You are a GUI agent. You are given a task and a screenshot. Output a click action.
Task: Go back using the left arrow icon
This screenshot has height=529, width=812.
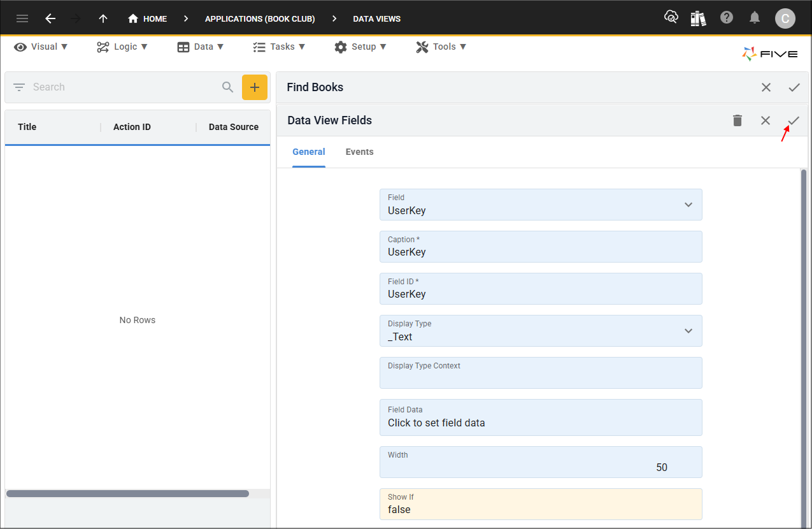coord(50,18)
